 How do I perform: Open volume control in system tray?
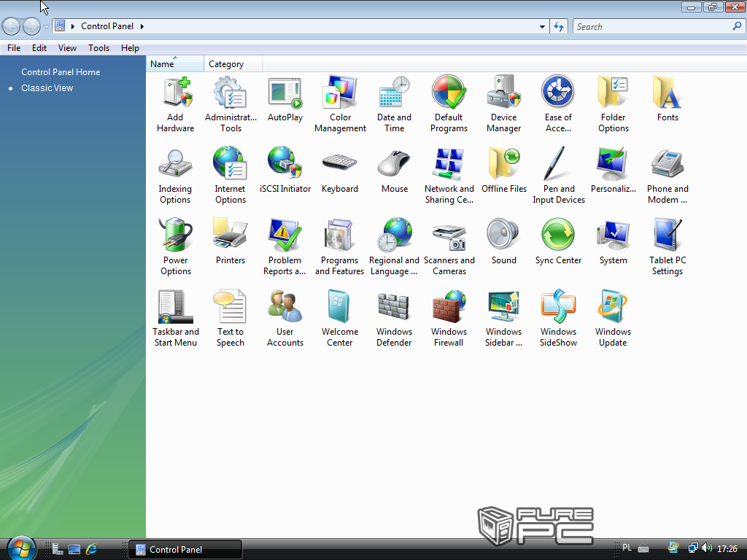[x=707, y=548]
